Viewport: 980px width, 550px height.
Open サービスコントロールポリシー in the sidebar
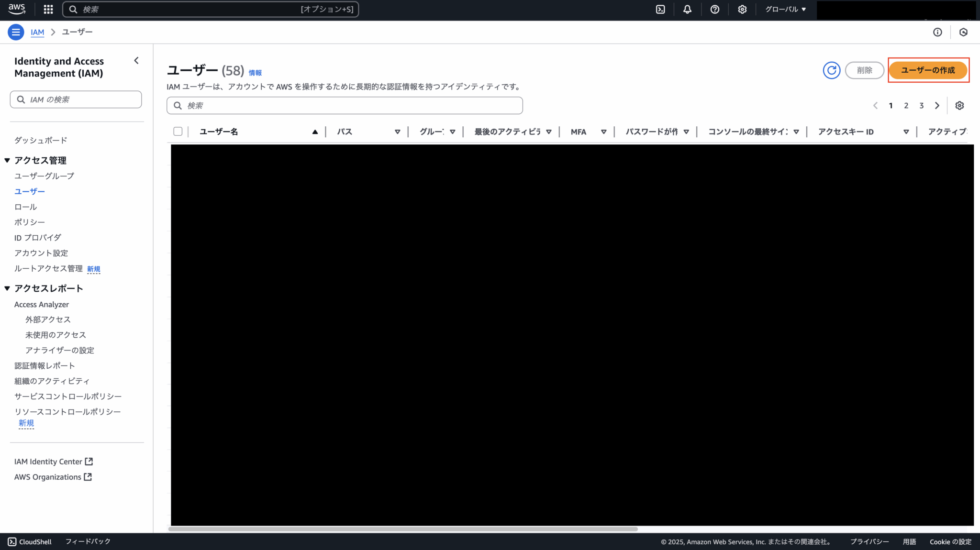click(x=68, y=396)
